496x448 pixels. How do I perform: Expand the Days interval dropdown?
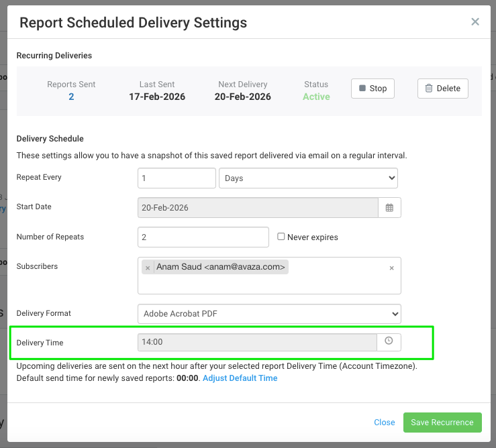(308, 178)
